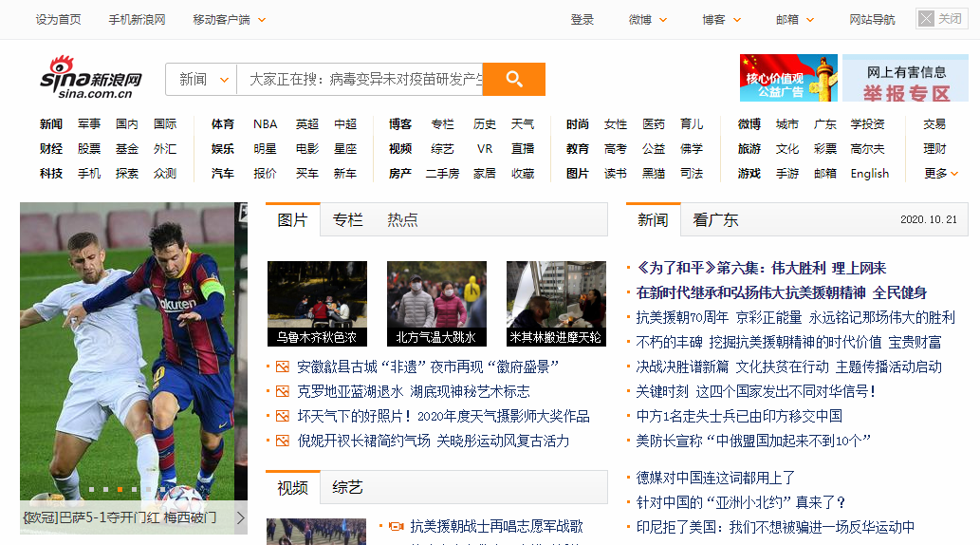Click image icon beside 克罗地亚蓝湖退水 headline

(x=283, y=392)
